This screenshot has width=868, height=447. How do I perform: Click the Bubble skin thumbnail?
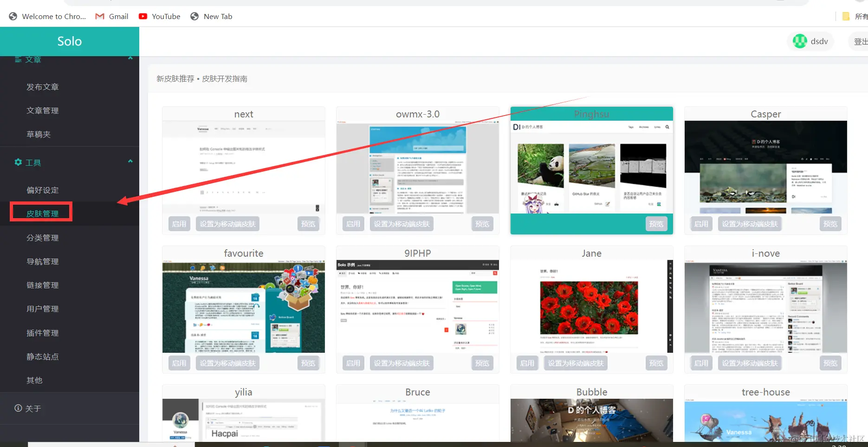pyautogui.click(x=592, y=420)
